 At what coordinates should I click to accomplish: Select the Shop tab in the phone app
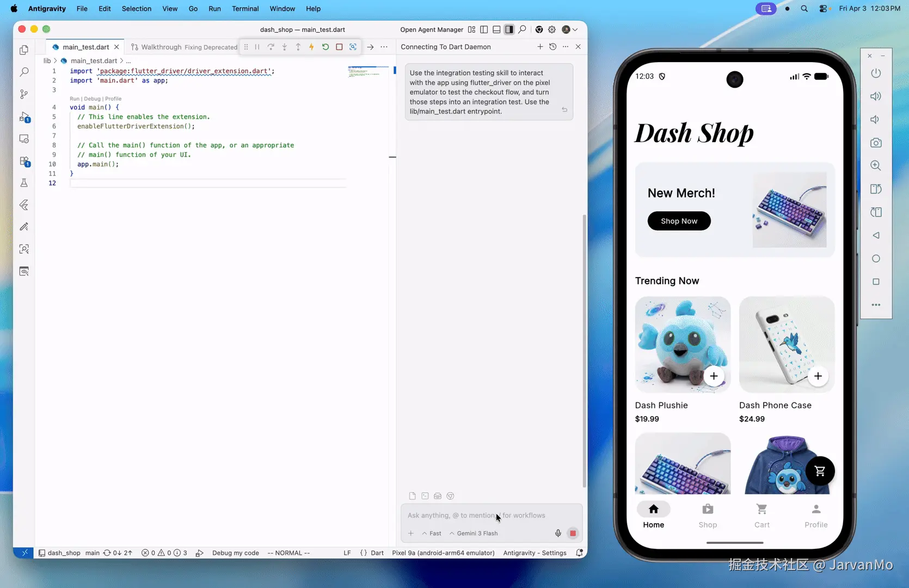coord(708,516)
